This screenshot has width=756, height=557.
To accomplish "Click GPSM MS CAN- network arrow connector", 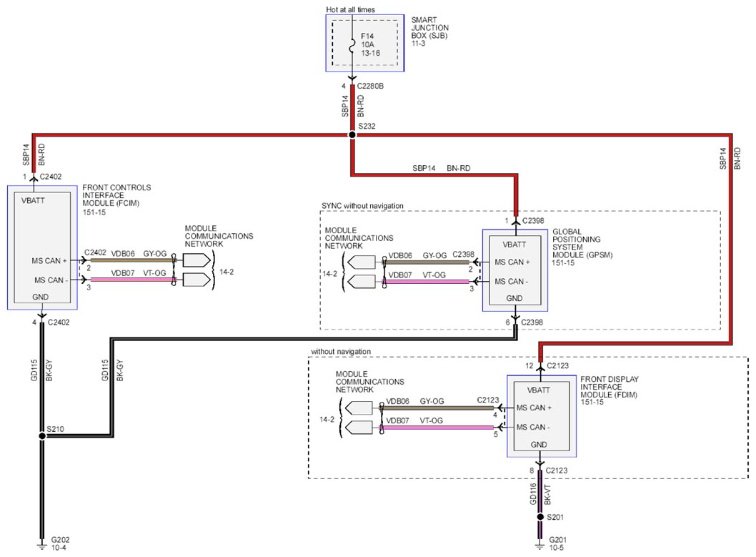I will click(361, 282).
